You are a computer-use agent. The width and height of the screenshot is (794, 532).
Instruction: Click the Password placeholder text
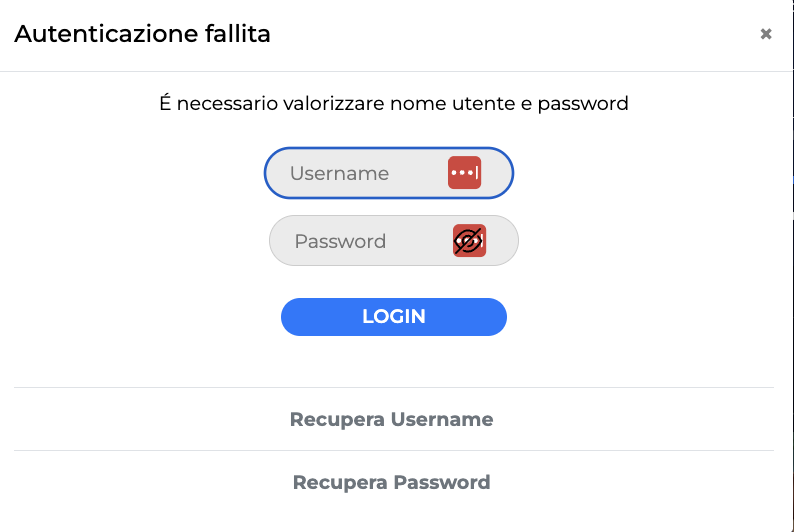click(340, 241)
